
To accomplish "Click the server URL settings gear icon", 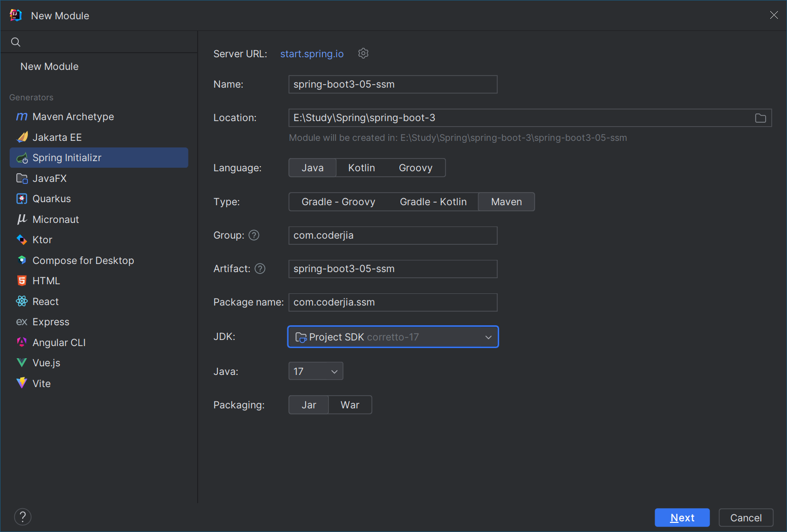I will pos(363,53).
